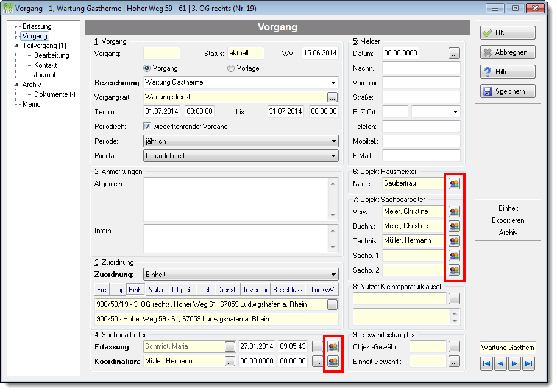Switch to the Inventar tab

[255, 290]
